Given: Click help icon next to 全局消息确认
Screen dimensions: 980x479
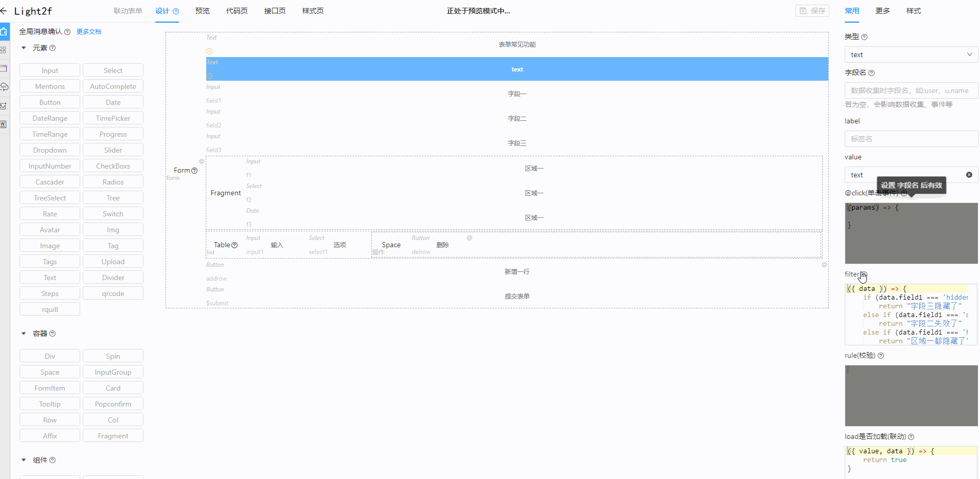Looking at the screenshot, I should [67, 32].
